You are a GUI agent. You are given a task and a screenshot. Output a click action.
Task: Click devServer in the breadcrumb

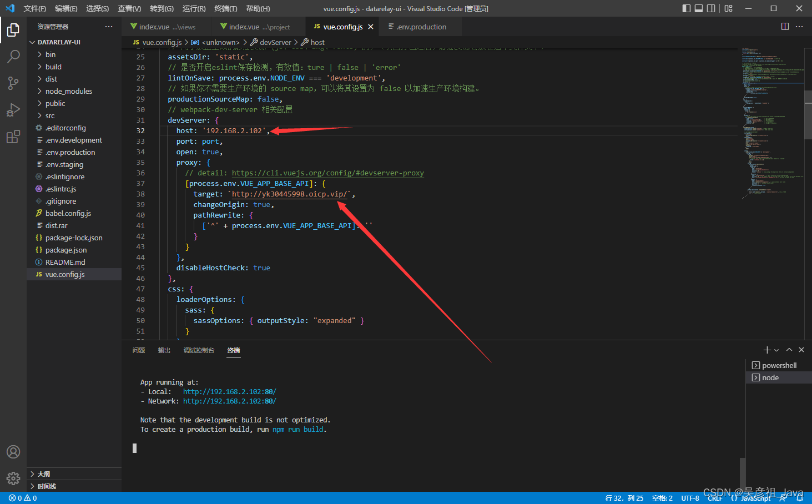(x=275, y=42)
